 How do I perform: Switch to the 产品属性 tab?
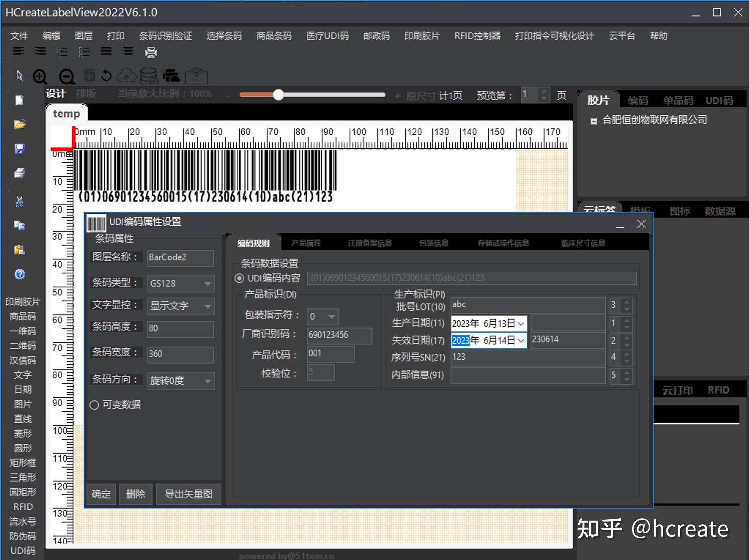pos(306,243)
